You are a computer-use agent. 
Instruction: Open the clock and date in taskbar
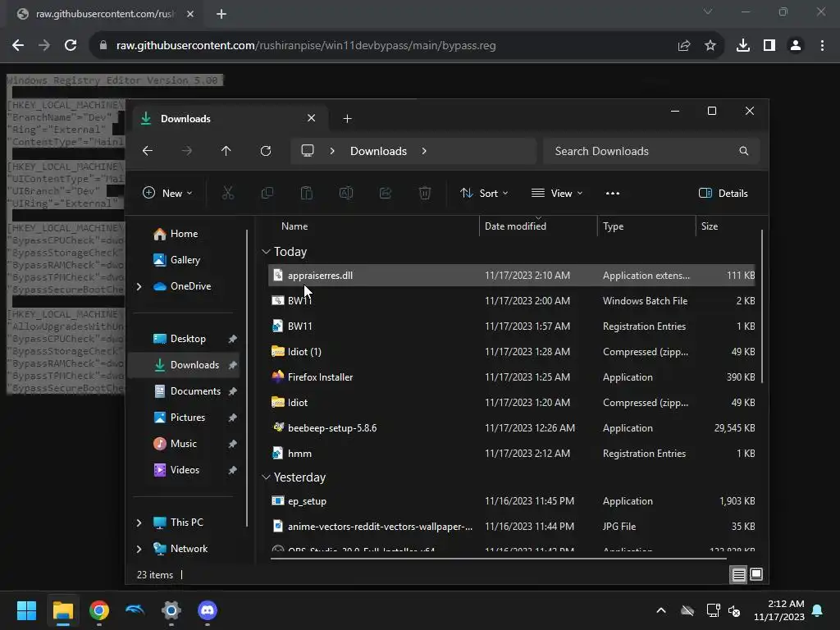[779, 610]
